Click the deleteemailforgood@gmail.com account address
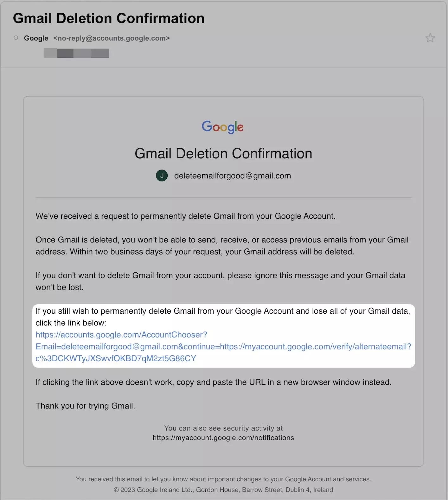Viewport: 448px width, 500px height. point(233,176)
